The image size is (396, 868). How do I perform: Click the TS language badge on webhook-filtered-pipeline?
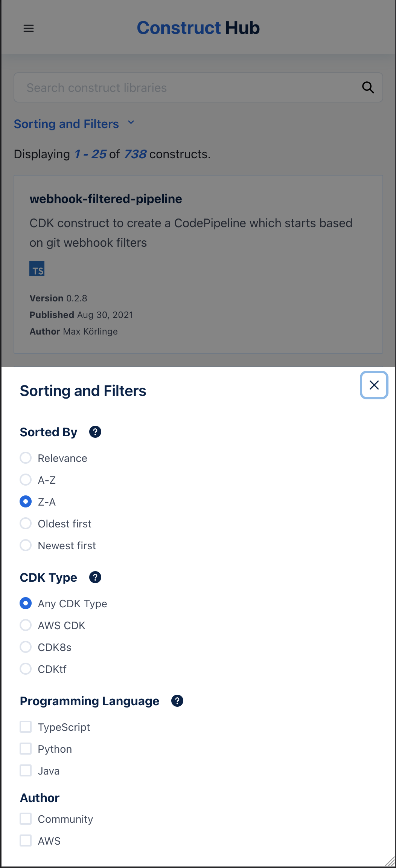point(37,268)
